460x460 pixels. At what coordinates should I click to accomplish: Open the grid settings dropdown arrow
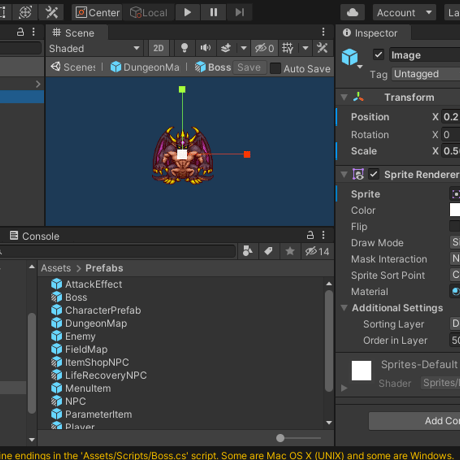point(305,49)
